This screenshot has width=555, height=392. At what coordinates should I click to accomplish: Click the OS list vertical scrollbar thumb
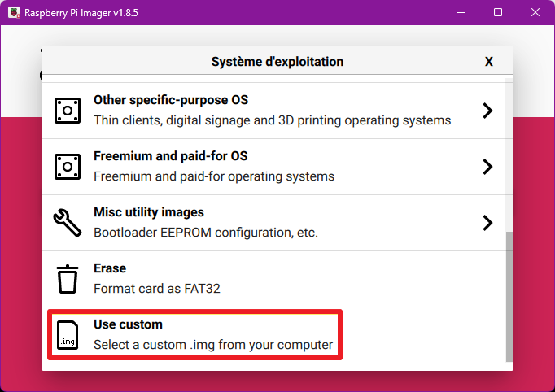click(x=509, y=297)
